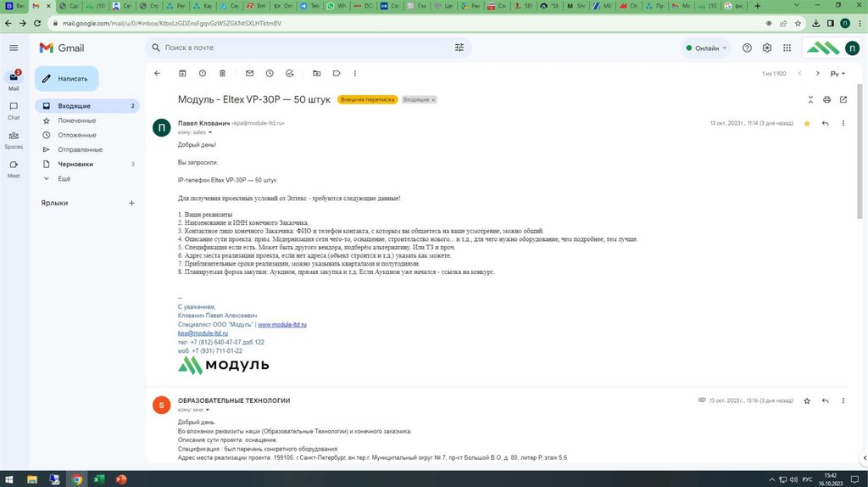
Task: Click the Внешняя переписка badge
Action: (x=368, y=100)
